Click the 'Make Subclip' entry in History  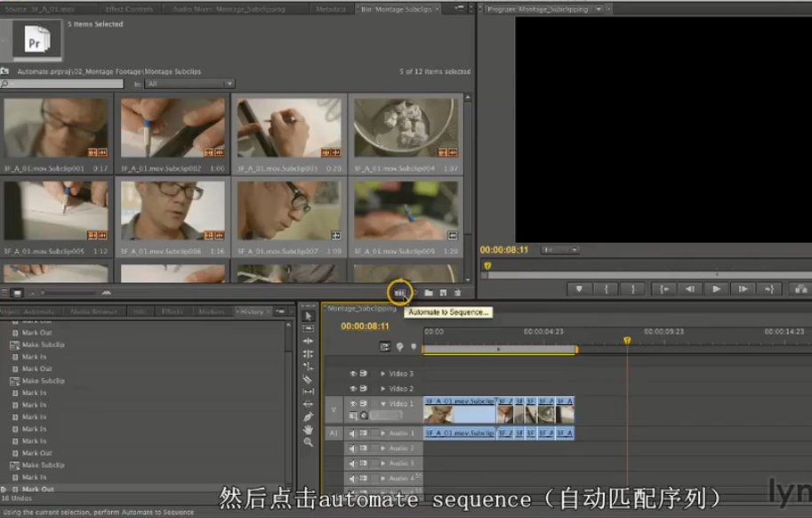(43, 344)
